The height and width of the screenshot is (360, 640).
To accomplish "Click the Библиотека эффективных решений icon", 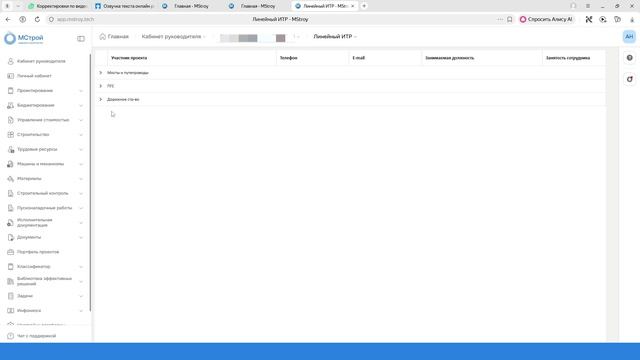I will point(11,281).
